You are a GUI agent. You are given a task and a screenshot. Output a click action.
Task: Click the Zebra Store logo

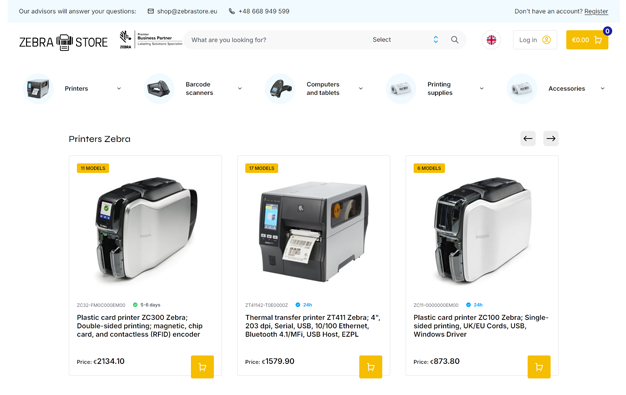point(63,42)
